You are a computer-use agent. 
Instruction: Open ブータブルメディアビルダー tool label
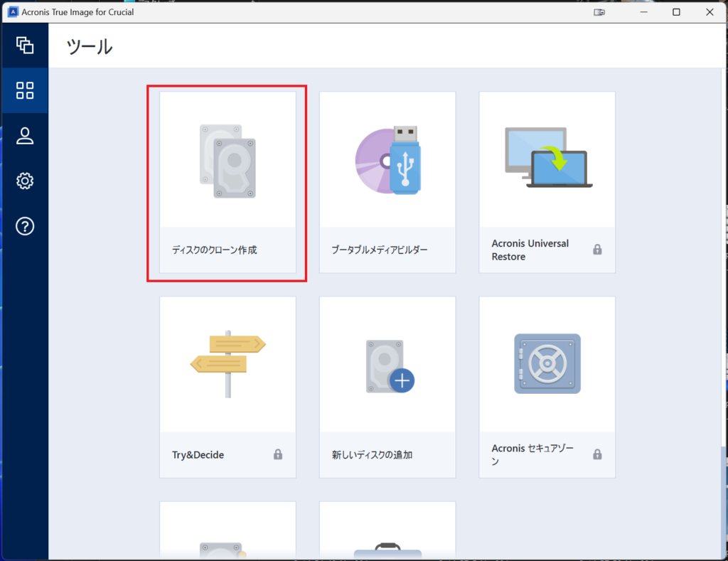click(380, 250)
